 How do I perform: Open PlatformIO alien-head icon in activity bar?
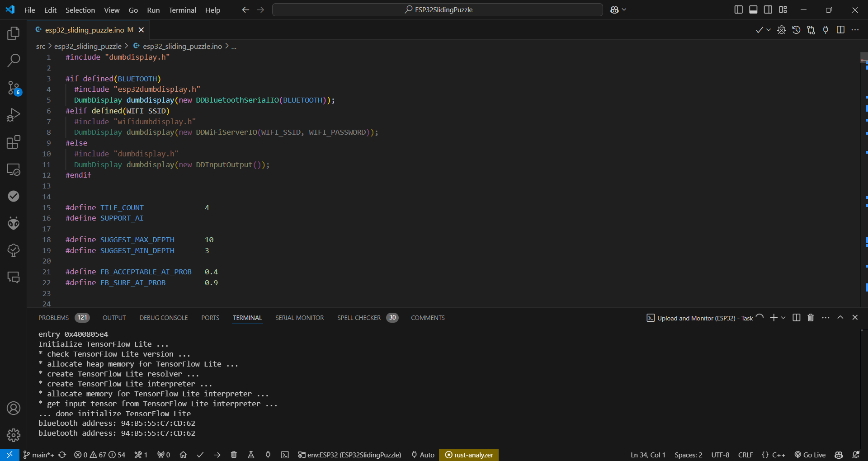[14, 223]
